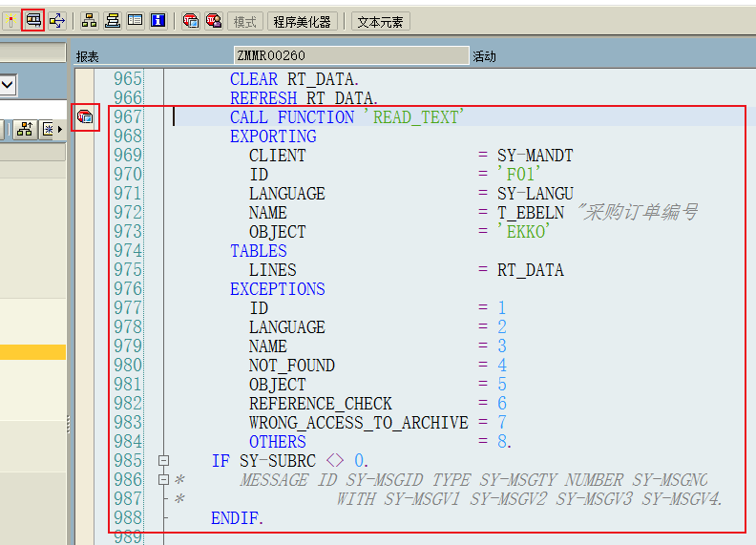Click line number 967 in gutter

128,117
